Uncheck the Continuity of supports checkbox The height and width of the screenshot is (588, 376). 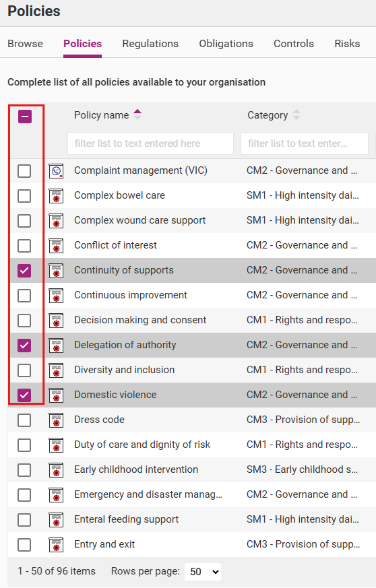(x=24, y=270)
